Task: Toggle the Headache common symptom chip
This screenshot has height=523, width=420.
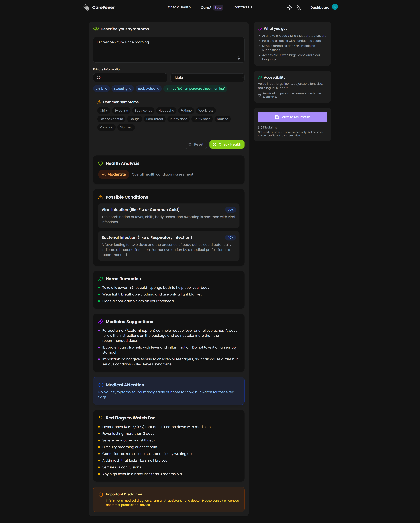Action: (x=166, y=111)
